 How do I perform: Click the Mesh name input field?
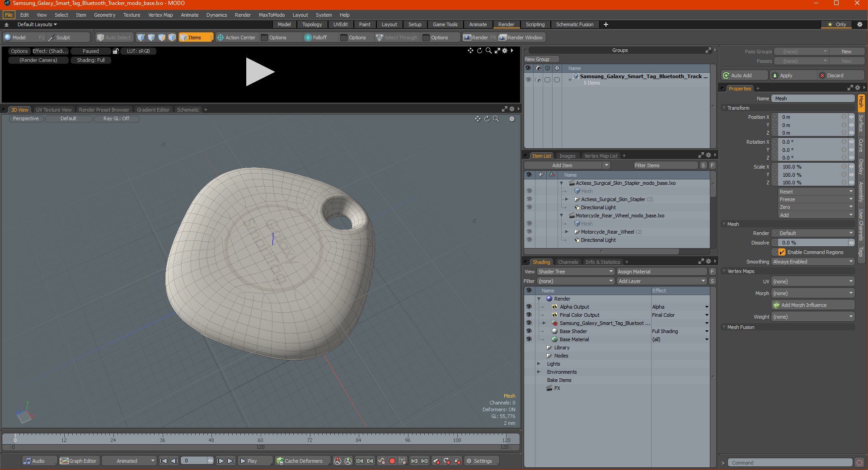click(813, 99)
